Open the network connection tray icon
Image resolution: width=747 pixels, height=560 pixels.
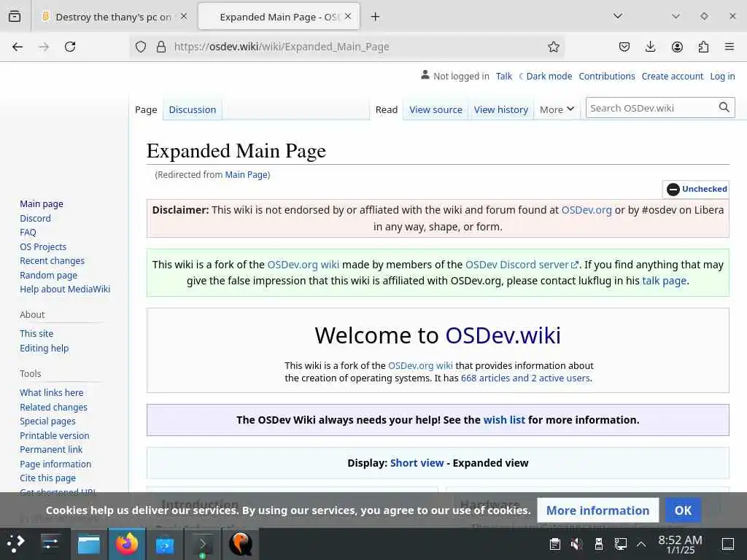point(620,543)
